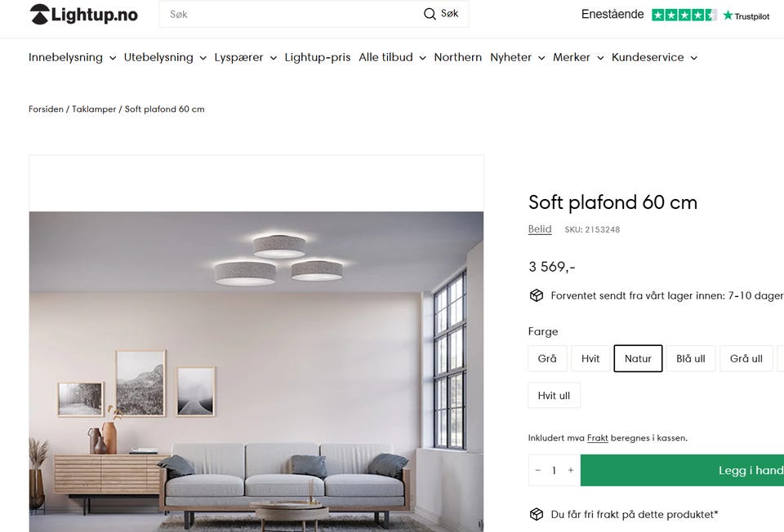Increase quantity with the plus stepper
The width and height of the screenshot is (784, 532).
click(571, 470)
